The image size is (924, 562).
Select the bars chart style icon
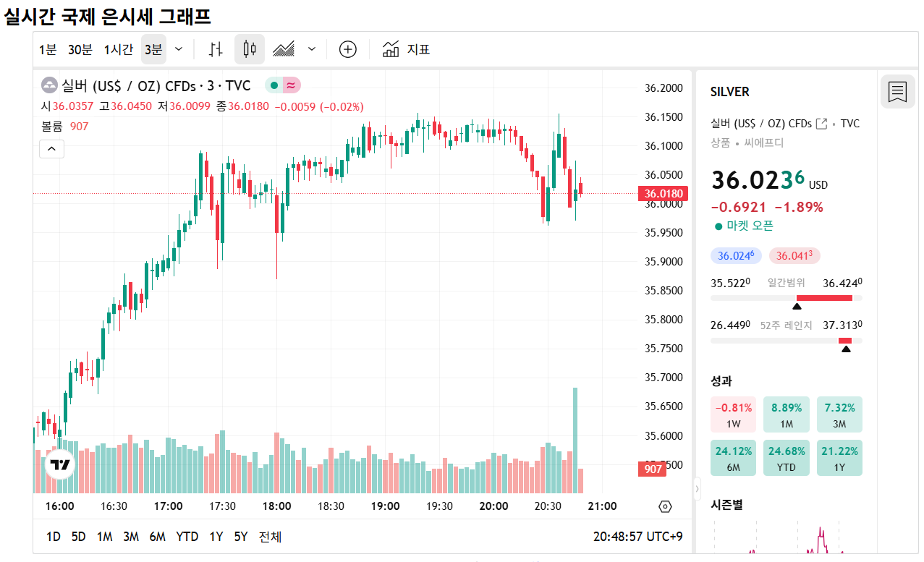point(216,49)
